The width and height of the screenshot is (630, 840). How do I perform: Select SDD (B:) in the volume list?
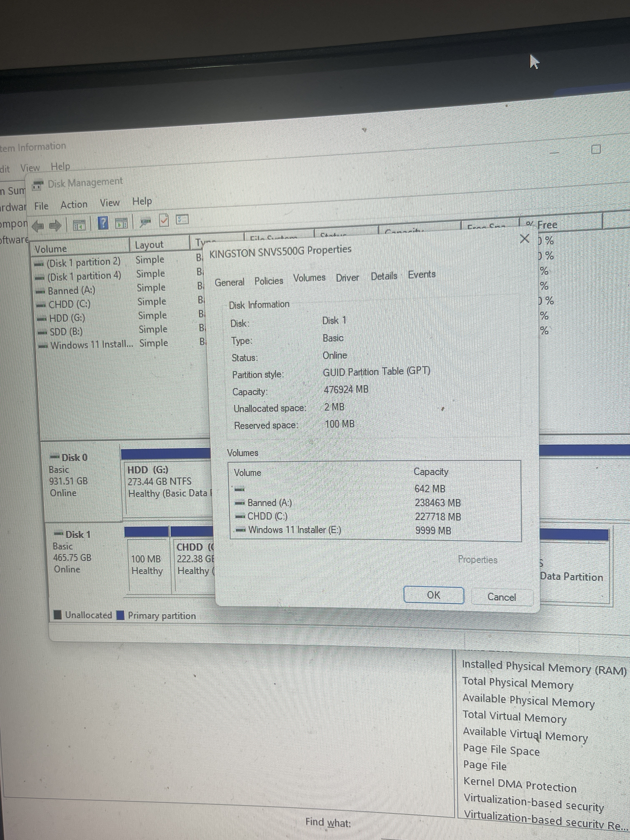pos(66,332)
